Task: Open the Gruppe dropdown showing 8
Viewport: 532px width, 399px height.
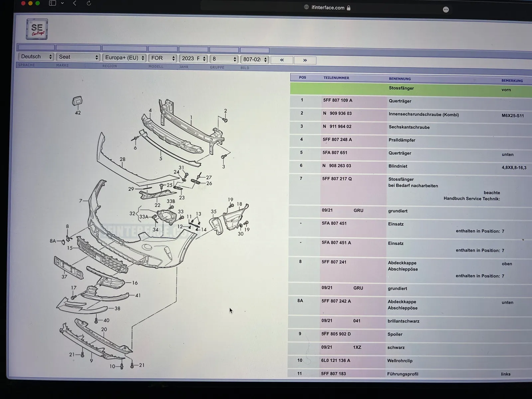Action: click(224, 59)
